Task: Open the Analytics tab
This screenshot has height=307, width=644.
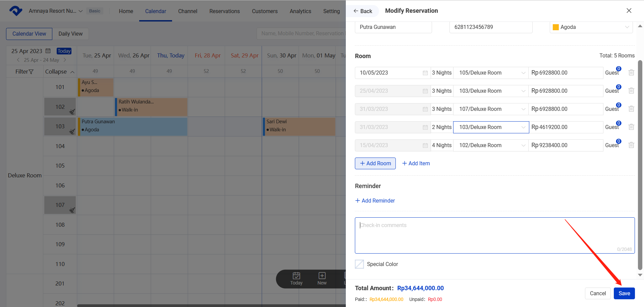Action: [300, 11]
